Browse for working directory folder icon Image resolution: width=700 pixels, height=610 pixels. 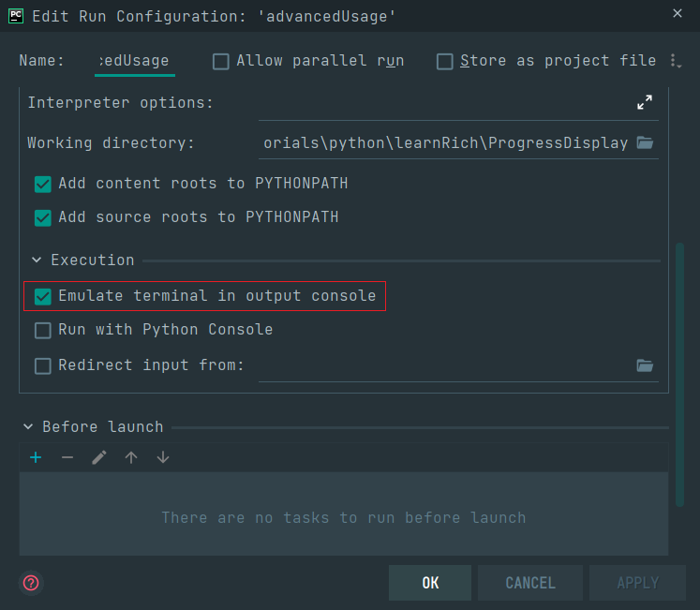(644, 142)
